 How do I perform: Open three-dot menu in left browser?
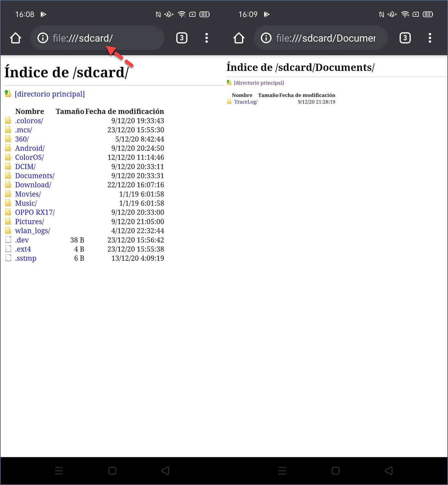(x=206, y=38)
